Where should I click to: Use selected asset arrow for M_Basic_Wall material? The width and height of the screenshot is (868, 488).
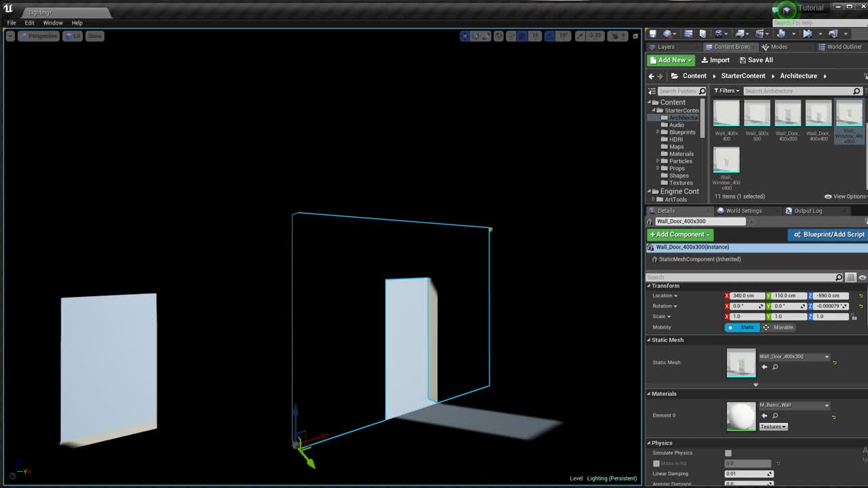tap(764, 415)
